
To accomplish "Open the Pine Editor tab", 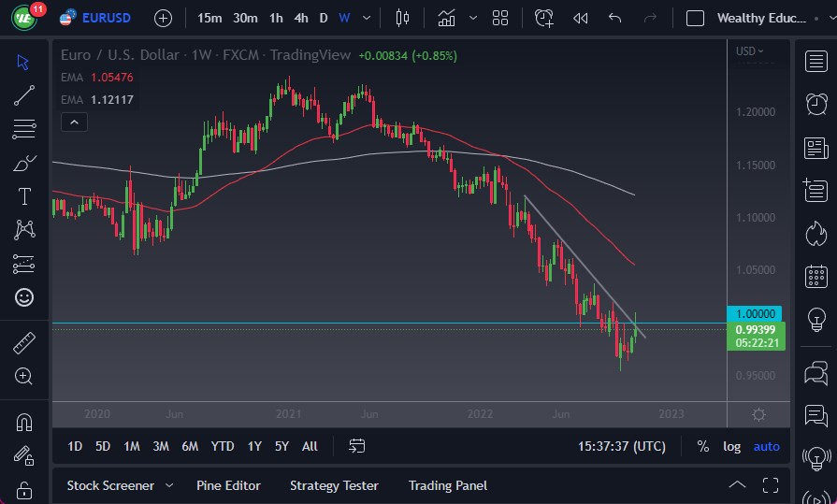I will point(228,485).
